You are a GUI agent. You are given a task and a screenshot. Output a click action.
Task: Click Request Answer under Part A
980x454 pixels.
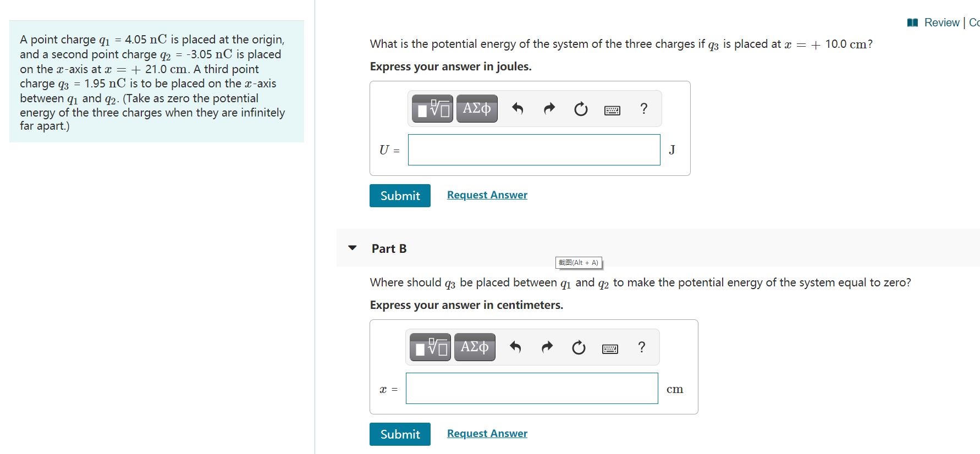(x=487, y=195)
